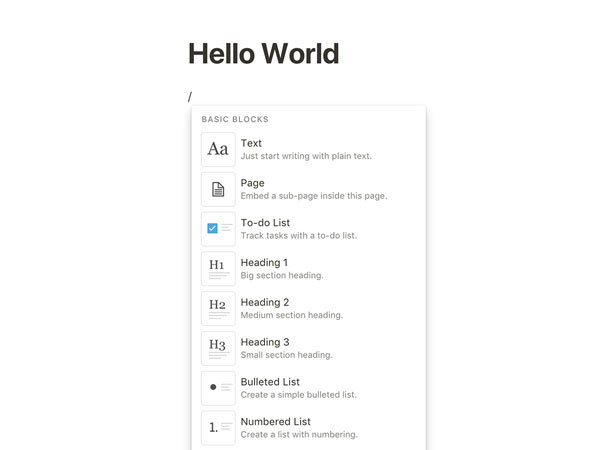Image resolution: width=600 pixels, height=450 pixels.
Task: Click the Hello World page title
Action: (264, 54)
